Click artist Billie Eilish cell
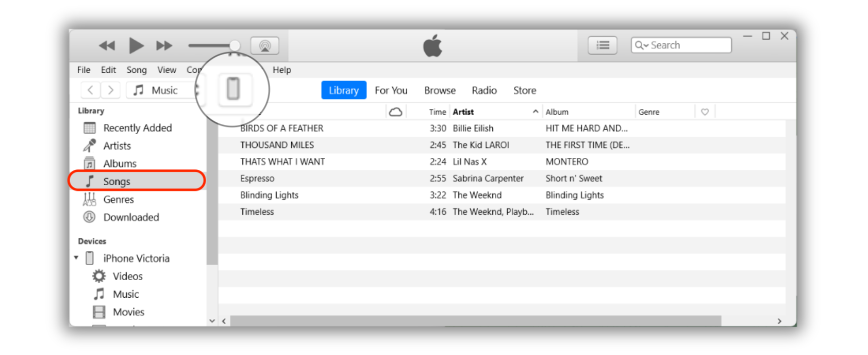The height and width of the screenshot is (355, 868). pos(473,128)
